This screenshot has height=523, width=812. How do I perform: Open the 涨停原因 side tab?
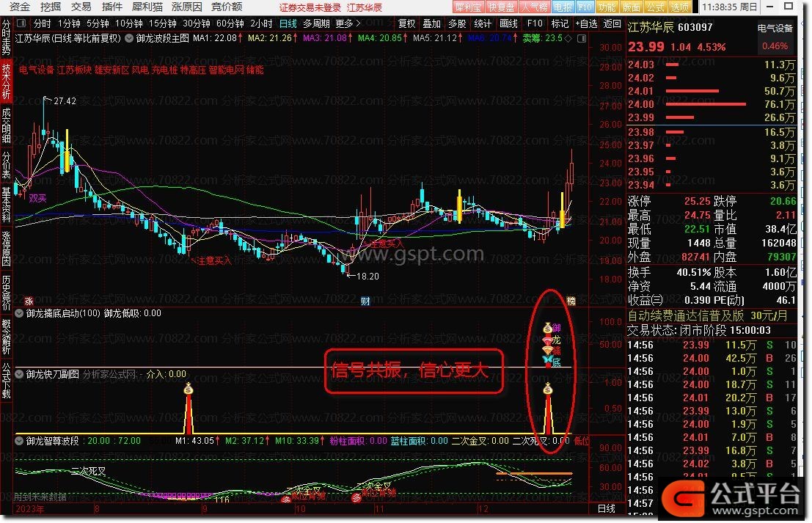pos(6,249)
